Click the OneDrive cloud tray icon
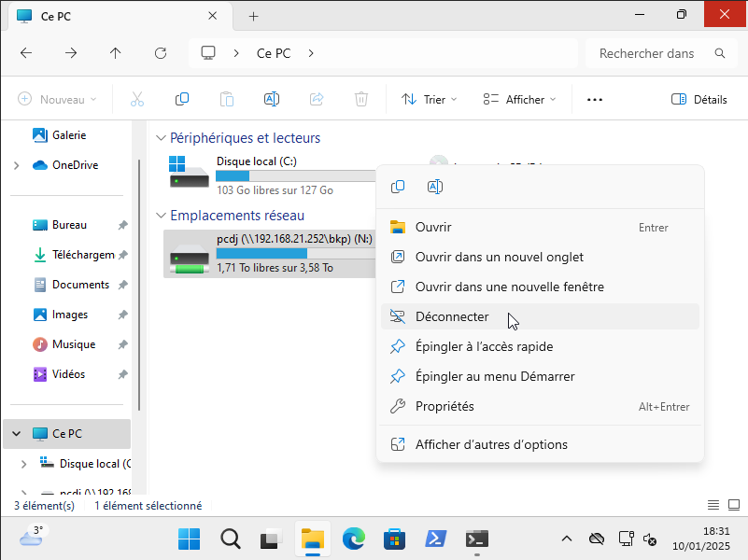Screen dimensions: 748x560 597,539
